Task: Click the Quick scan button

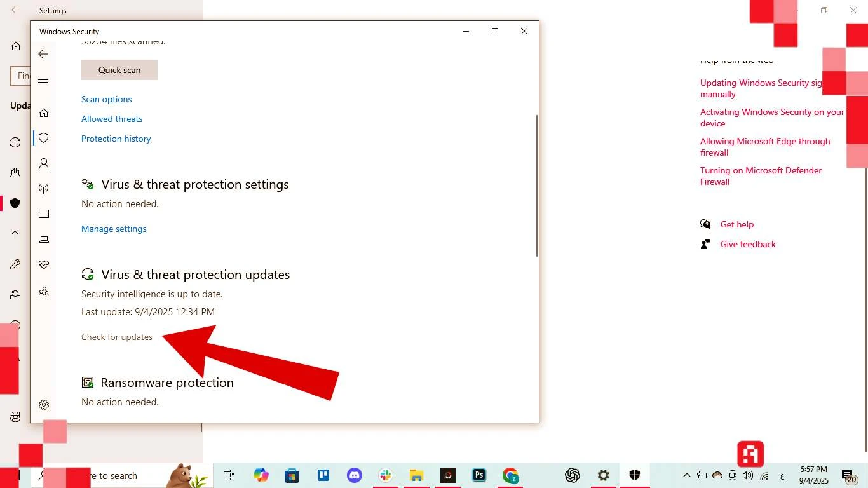Action: [x=119, y=70]
